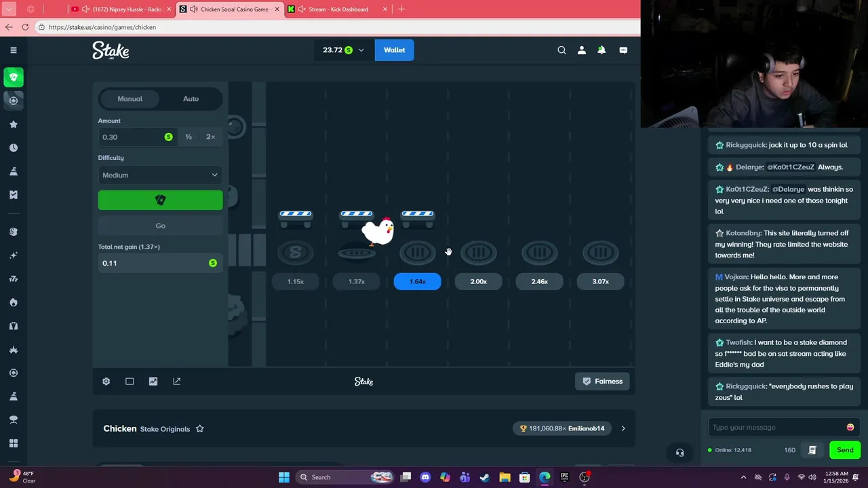The height and width of the screenshot is (488, 868).
Task: Select the 1.64x highlighted lane multiplier
Action: click(417, 281)
